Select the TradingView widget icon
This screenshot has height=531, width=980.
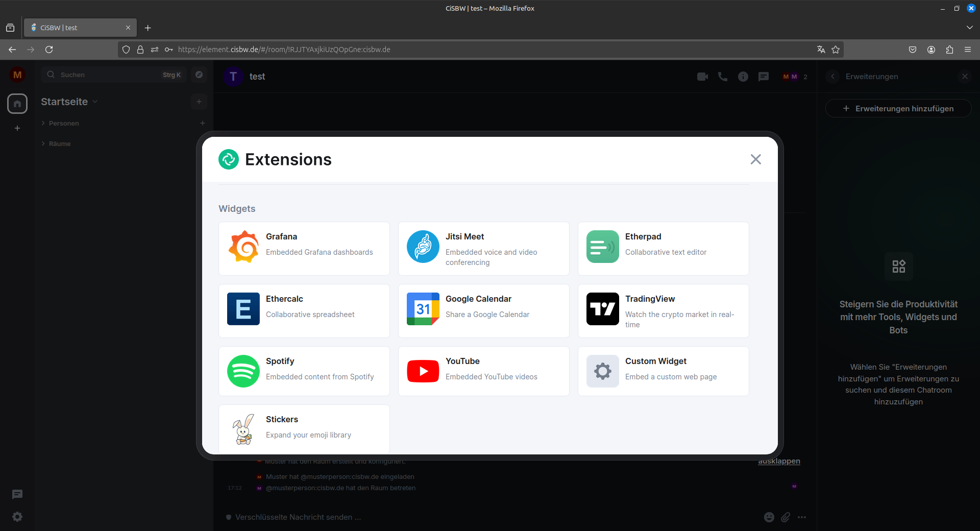[x=602, y=309]
